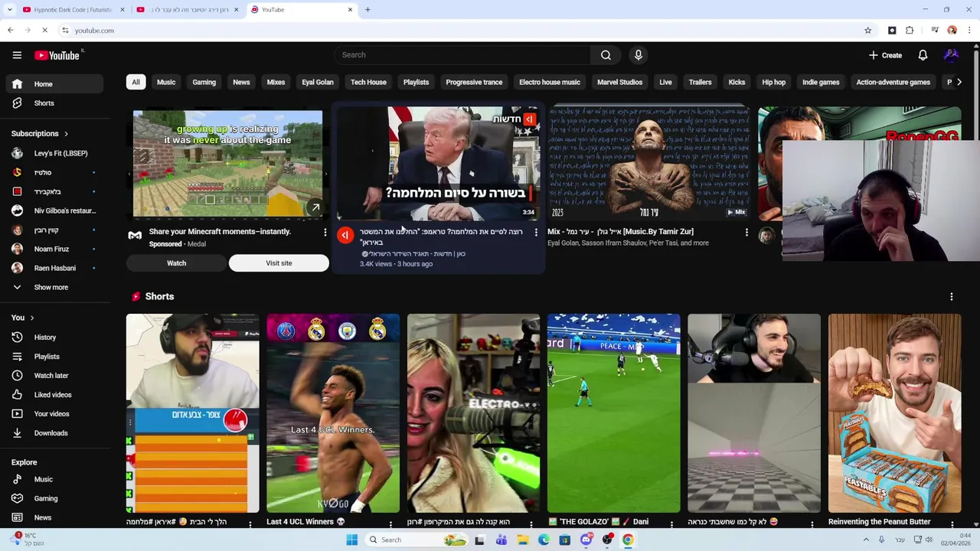Image resolution: width=980 pixels, height=551 pixels.
Task: Bookmark this page with star icon
Action: 867,31
